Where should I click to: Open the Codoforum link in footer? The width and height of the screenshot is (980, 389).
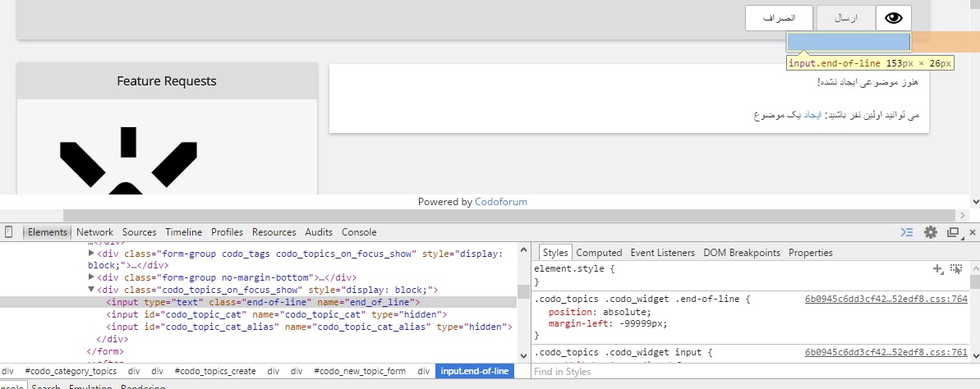click(500, 202)
